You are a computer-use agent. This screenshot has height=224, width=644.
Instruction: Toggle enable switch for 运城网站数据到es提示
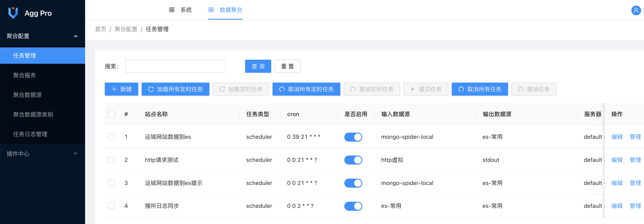(353, 183)
